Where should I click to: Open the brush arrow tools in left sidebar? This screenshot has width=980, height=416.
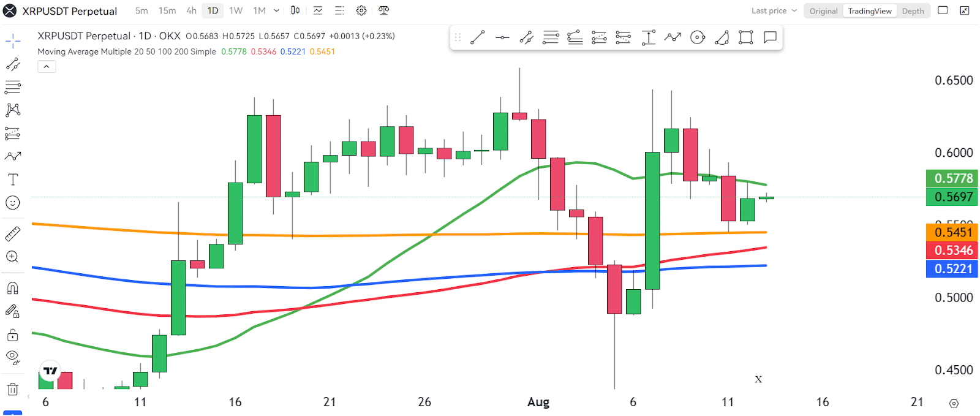point(13,156)
